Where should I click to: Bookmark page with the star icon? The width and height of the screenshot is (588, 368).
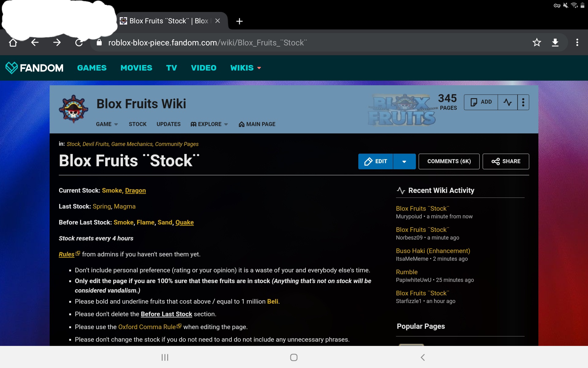click(x=537, y=42)
